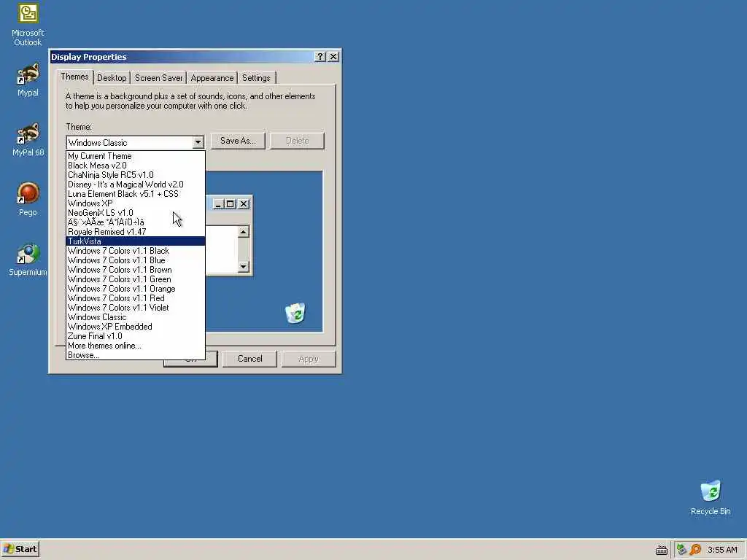The height and width of the screenshot is (560, 747).
Task: Select the Supermium desktop shortcut
Action: click(x=28, y=260)
